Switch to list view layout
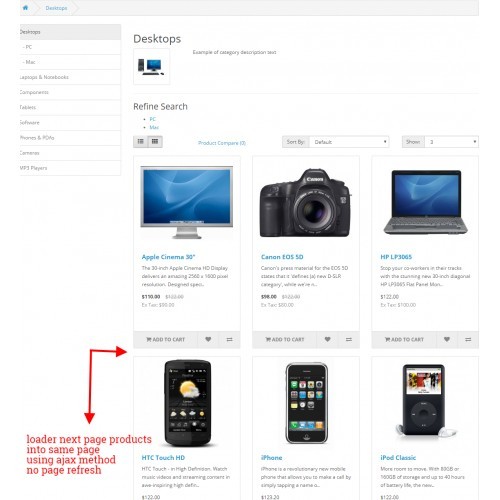The height and width of the screenshot is (500, 500). coord(141,142)
